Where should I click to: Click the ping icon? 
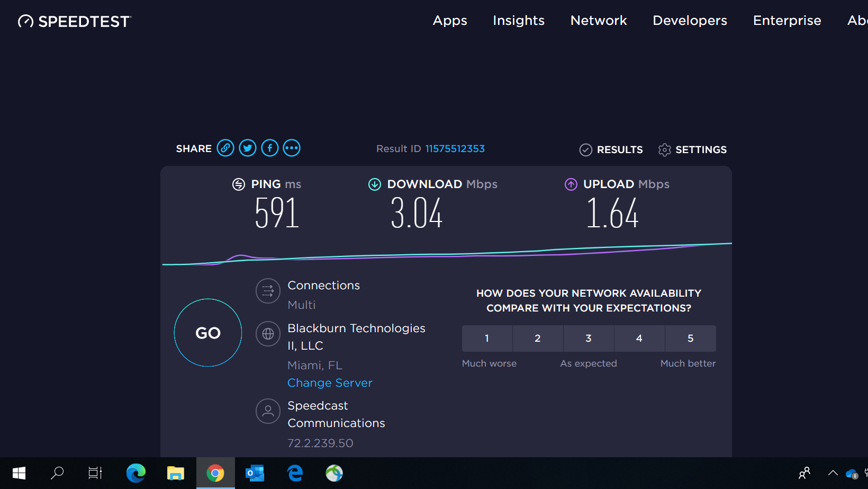239,184
